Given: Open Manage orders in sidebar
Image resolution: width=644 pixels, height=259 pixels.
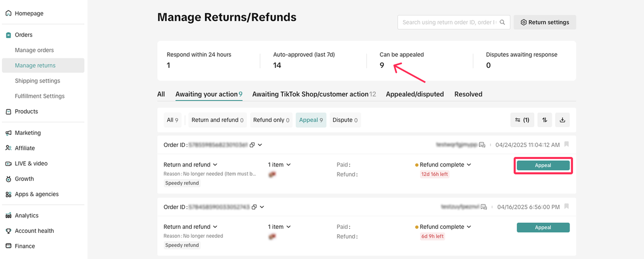Looking at the screenshot, I should click(x=34, y=50).
